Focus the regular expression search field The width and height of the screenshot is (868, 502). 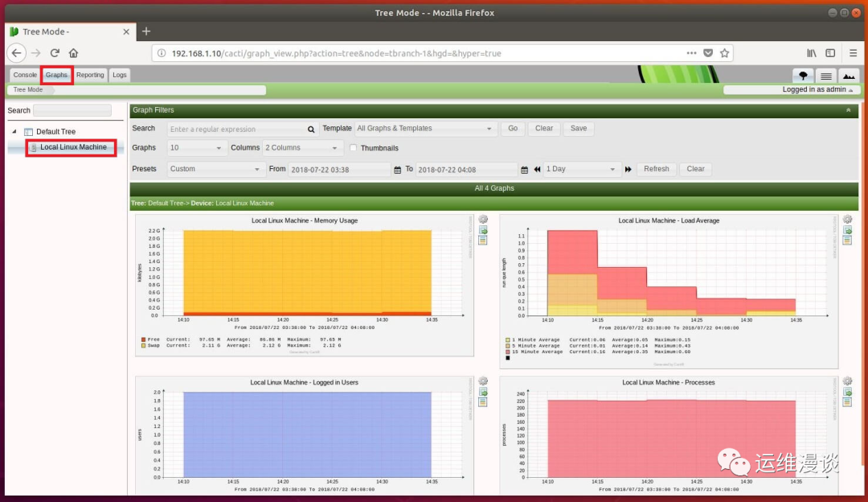pyautogui.click(x=237, y=129)
